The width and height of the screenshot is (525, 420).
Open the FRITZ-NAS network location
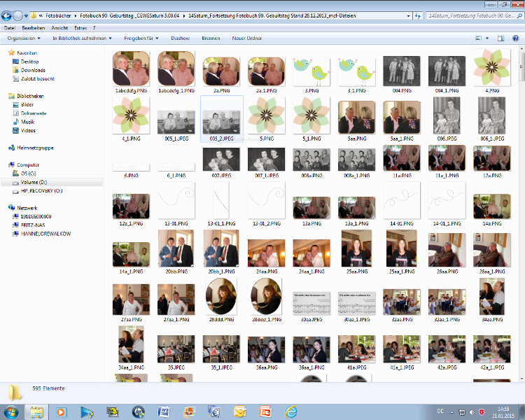33,225
